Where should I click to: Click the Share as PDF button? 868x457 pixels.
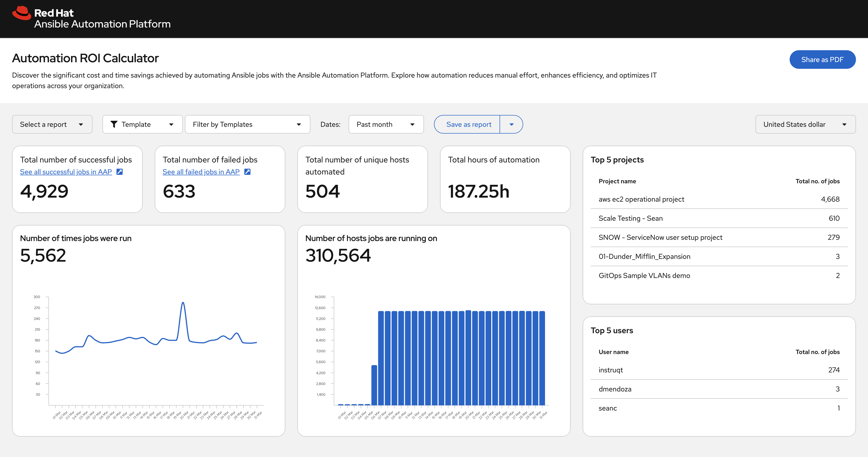(822, 60)
